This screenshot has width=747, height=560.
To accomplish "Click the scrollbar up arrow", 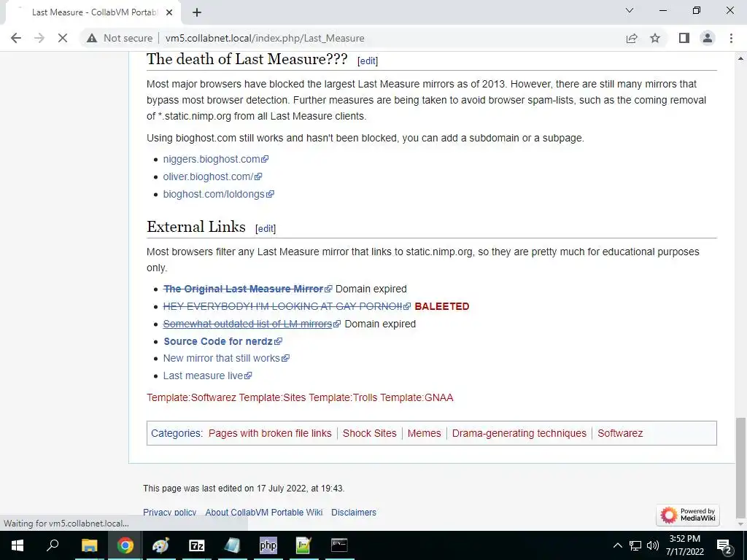I will 740,58.
